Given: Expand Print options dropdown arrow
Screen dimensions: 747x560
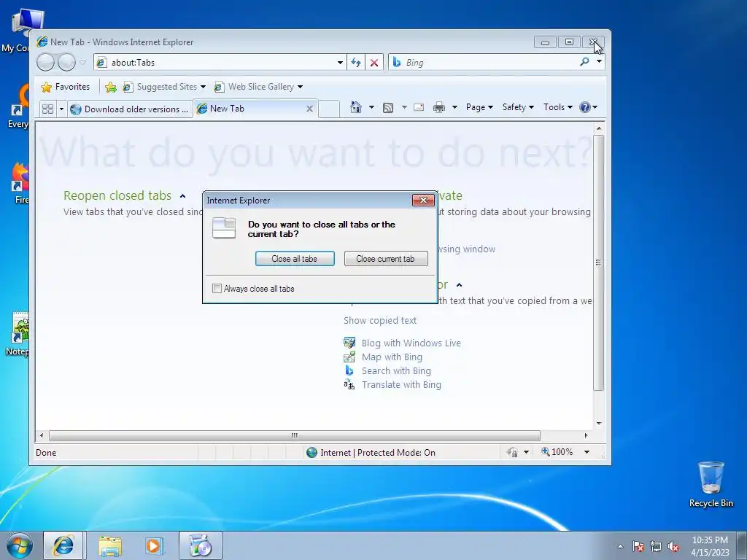Looking at the screenshot, I should click(454, 107).
